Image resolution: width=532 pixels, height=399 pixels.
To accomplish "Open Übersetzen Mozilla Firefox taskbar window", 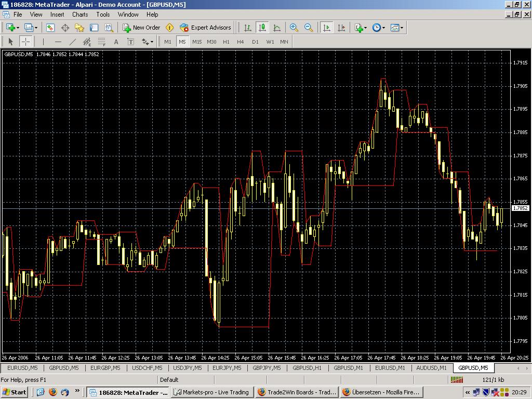I will coord(382,392).
